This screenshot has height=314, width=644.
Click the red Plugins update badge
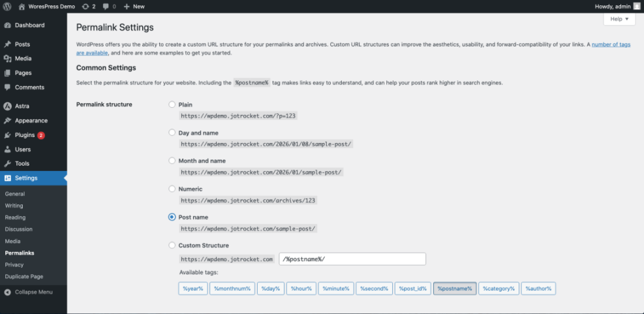40,135
